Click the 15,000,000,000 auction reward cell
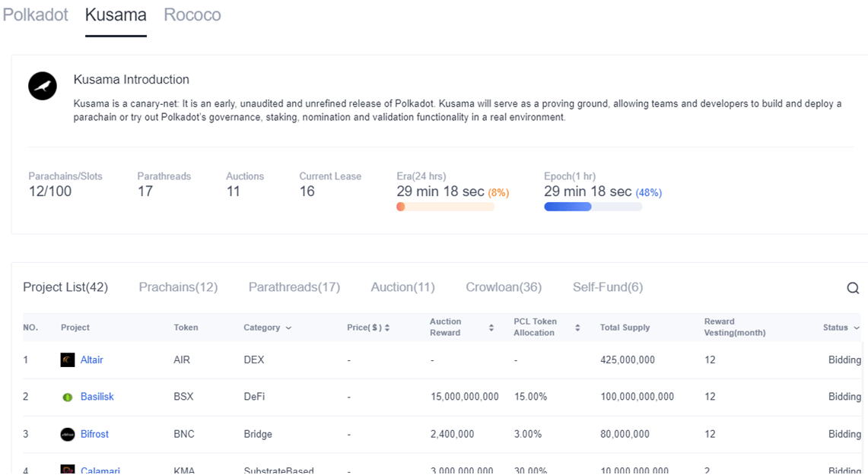Screen dimensions: 868x475 465,397
